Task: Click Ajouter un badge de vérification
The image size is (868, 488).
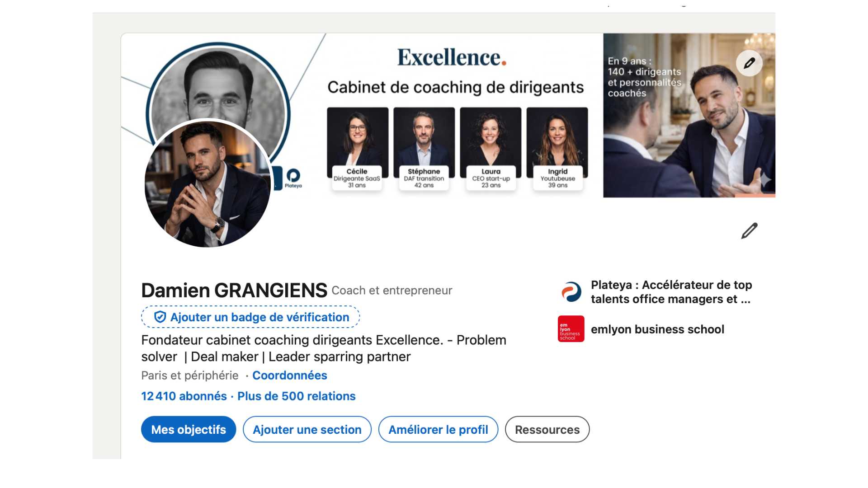Action: (x=259, y=317)
